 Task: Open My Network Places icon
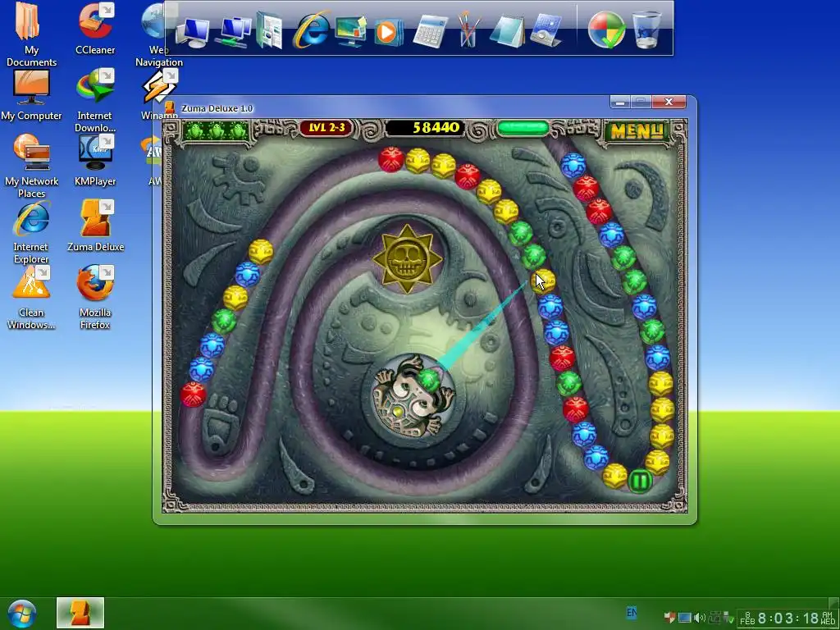coord(31,166)
